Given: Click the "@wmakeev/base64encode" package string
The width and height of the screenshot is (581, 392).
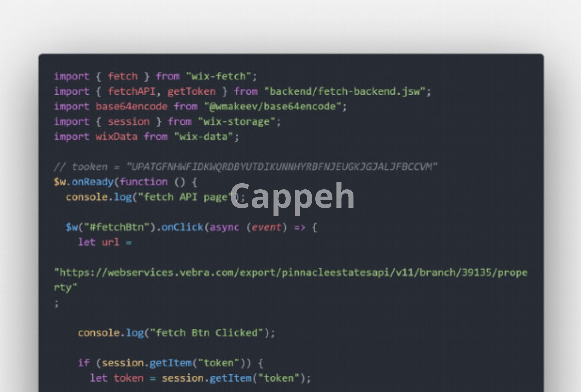Looking at the screenshot, I should 273,106.
